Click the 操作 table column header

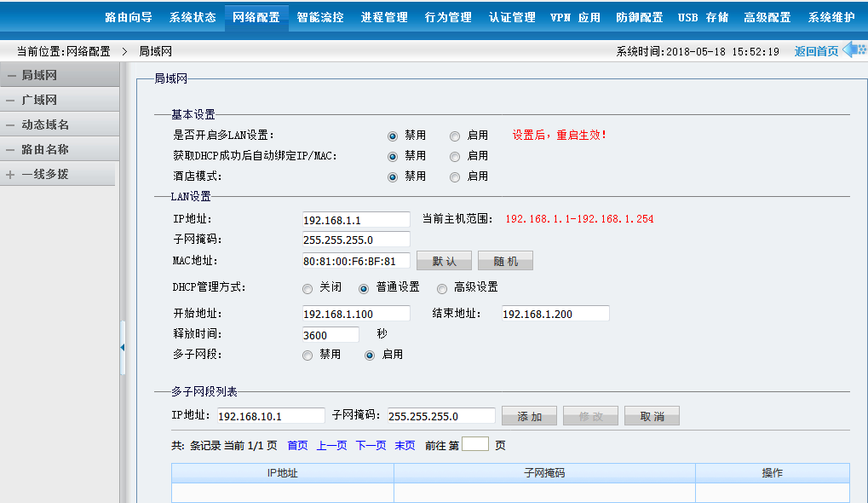773,473
